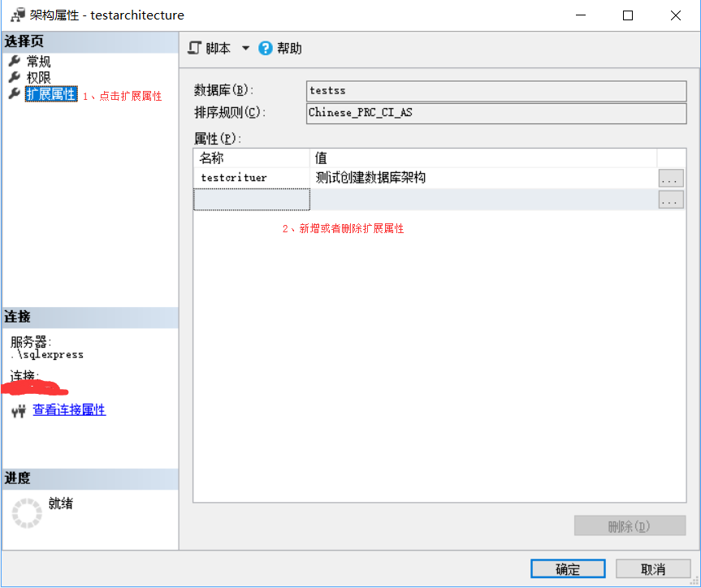Viewport: 701px width, 588px height.
Task: Close the 架构属性 dialog
Action: (676, 15)
